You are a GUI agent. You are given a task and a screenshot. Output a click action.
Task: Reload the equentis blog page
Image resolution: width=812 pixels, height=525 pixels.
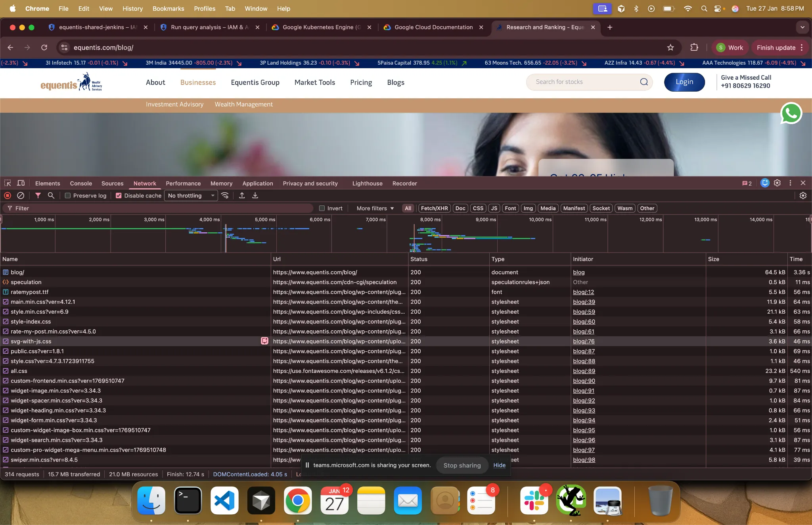(44, 48)
